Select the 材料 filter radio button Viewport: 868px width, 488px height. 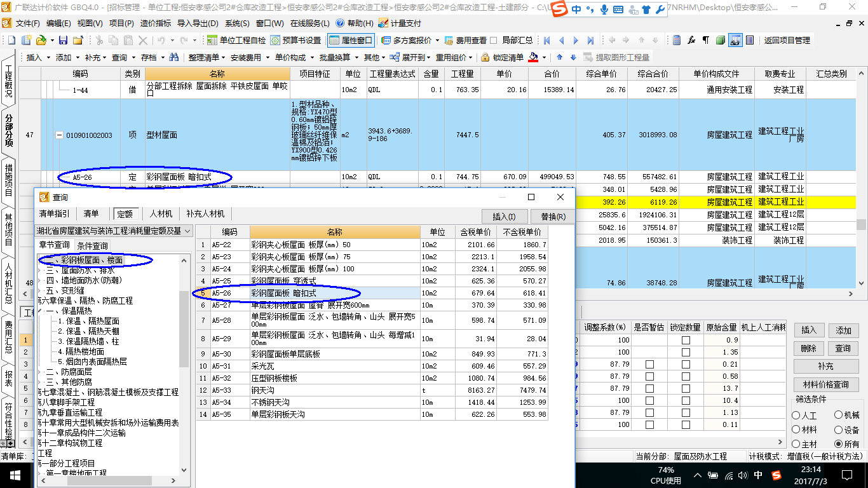(796, 430)
